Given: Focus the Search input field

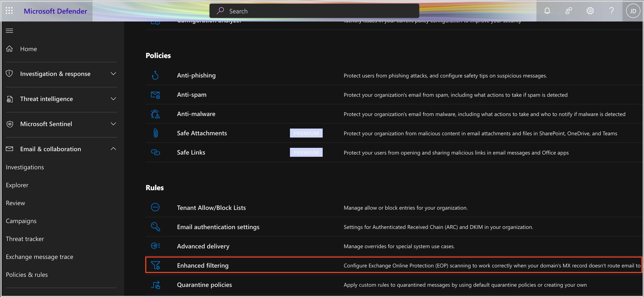Looking at the screenshot, I should click(x=314, y=11).
